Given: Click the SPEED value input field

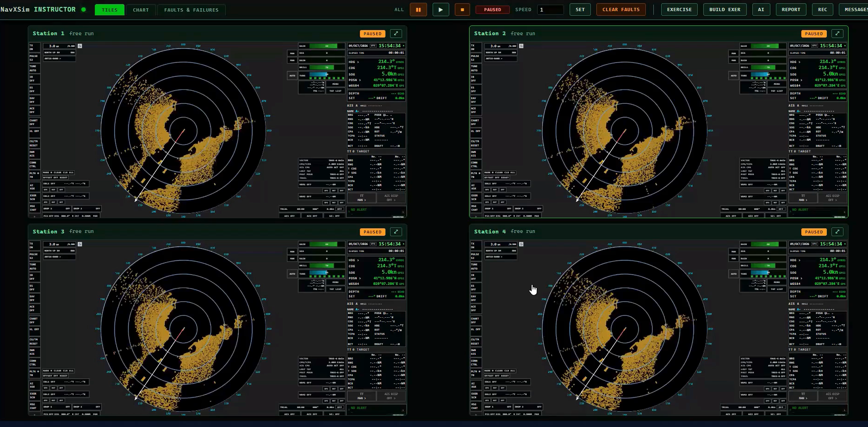Looking at the screenshot, I should pyautogui.click(x=551, y=10).
